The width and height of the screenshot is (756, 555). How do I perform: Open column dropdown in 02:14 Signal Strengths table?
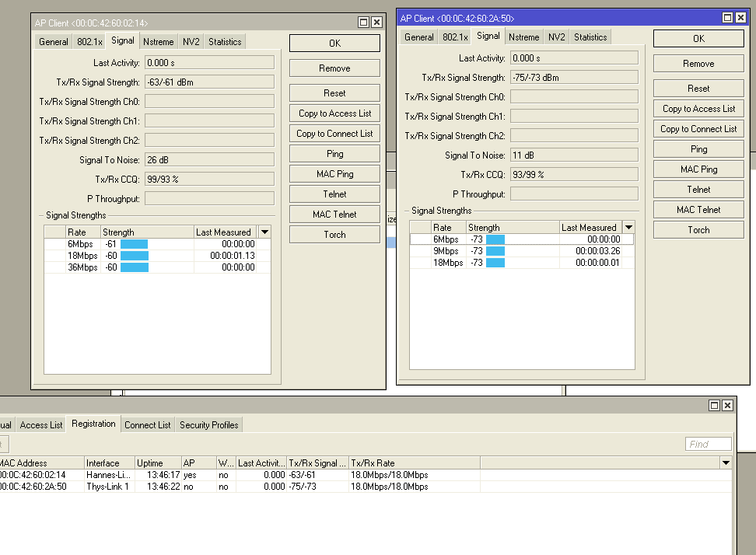(x=264, y=232)
